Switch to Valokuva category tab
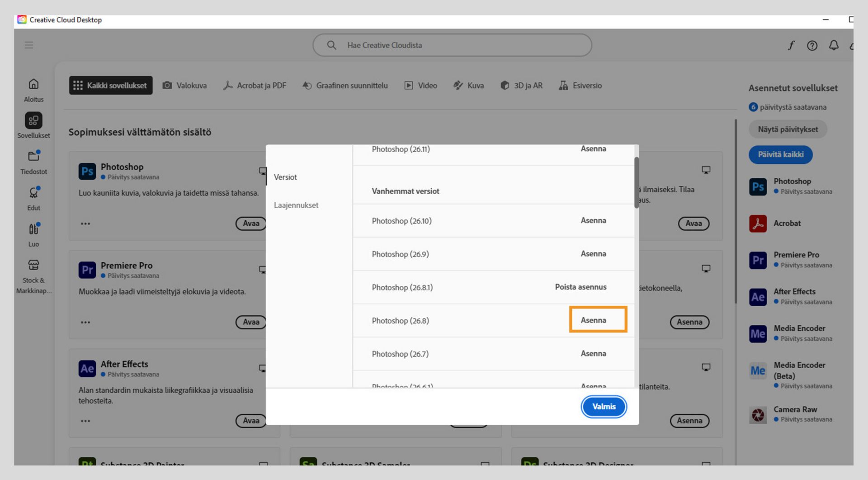The width and height of the screenshot is (868, 480). pos(184,86)
